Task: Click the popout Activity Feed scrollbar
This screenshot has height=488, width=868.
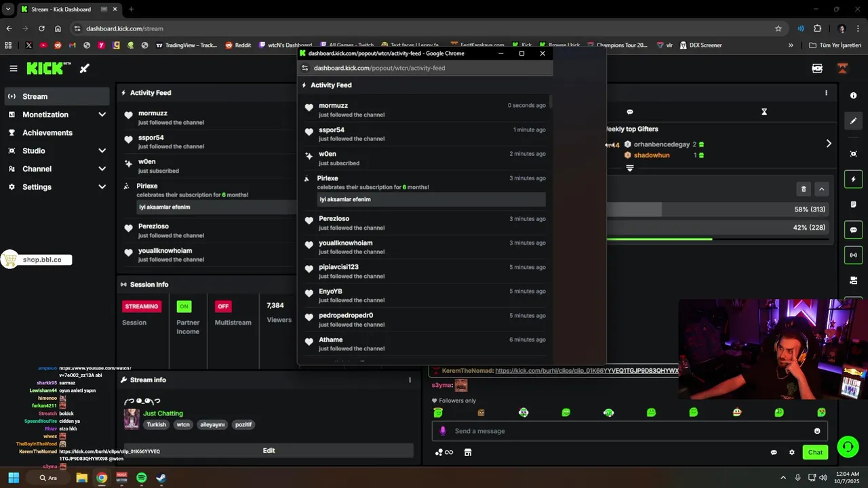Action: coord(551,102)
